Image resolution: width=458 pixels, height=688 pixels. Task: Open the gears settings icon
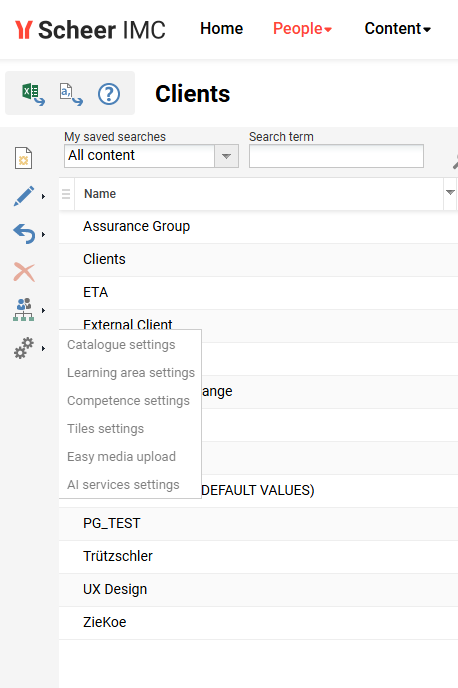click(x=24, y=348)
